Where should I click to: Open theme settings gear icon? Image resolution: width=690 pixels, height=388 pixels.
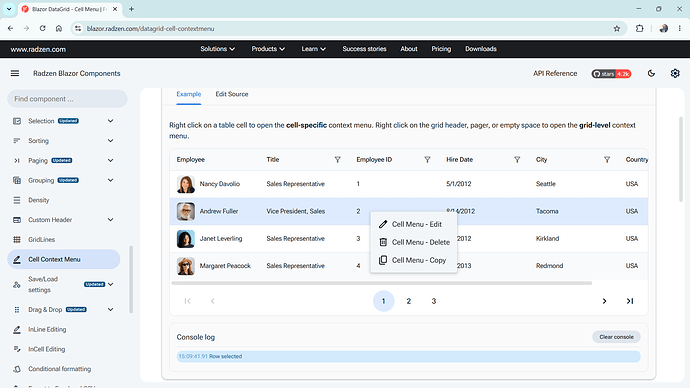click(675, 73)
